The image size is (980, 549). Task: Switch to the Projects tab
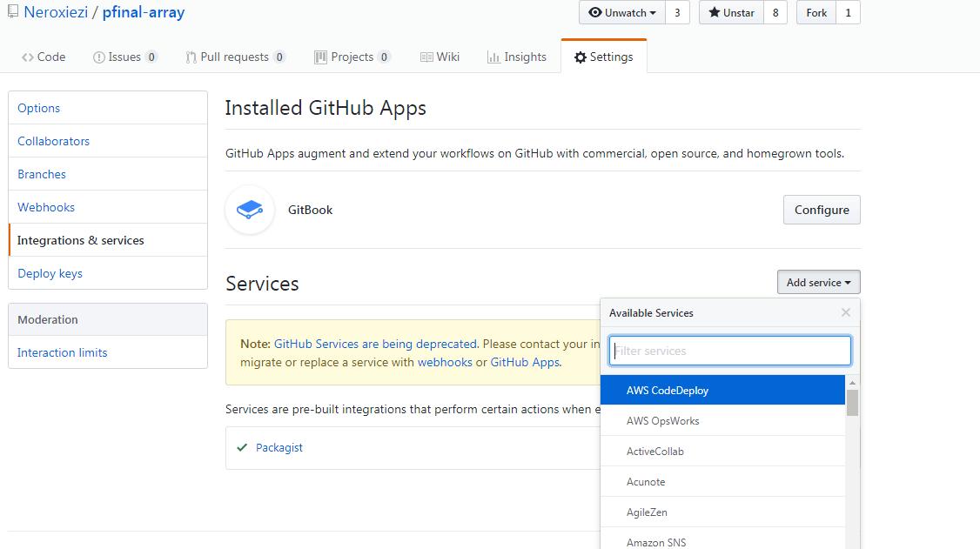tap(352, 57)
